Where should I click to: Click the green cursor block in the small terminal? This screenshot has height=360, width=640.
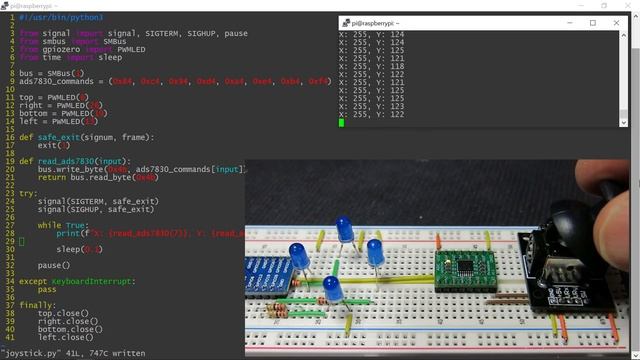[x=342, y=122]
